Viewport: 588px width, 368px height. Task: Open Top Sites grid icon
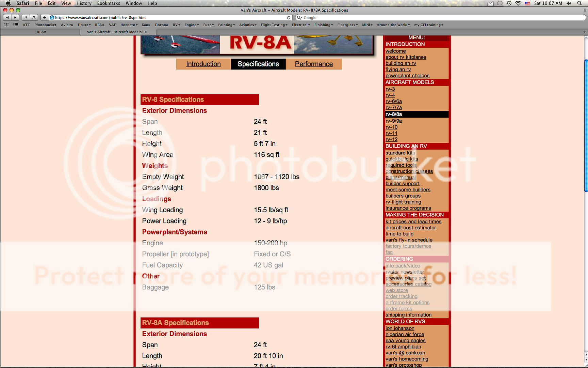click(x=16, y=25)
